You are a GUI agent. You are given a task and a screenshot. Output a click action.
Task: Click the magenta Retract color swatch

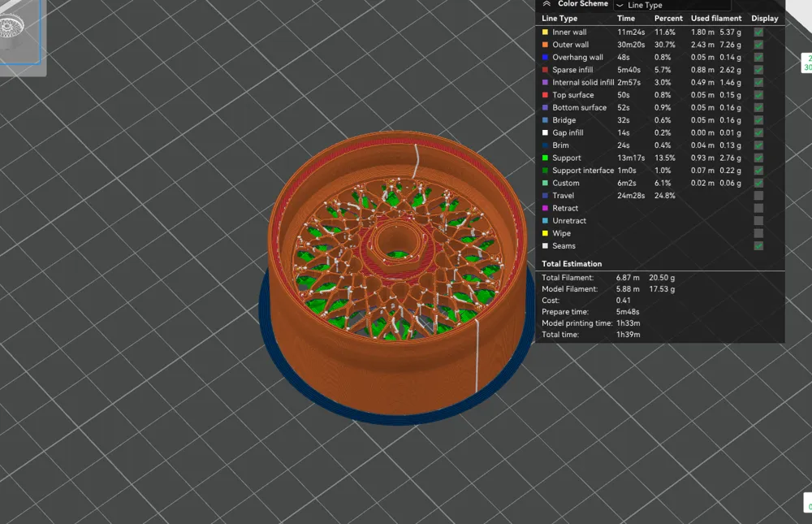(545, 208)
